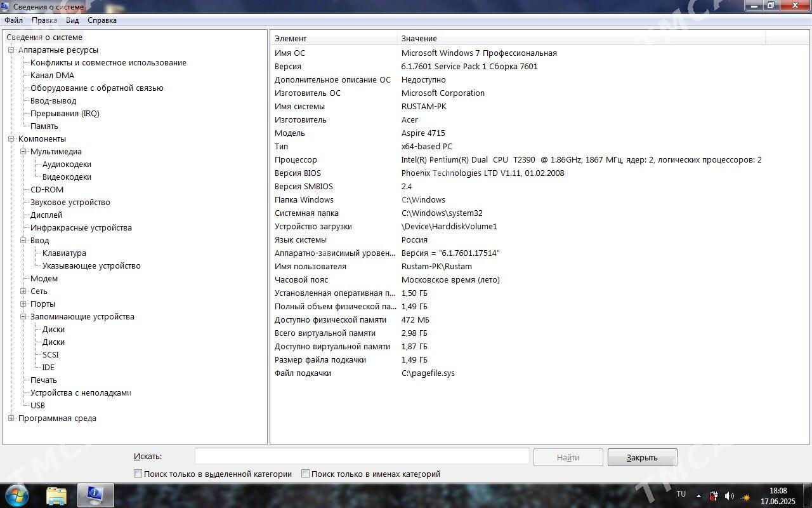Click the TU language indicator
This screenshot has width=812, height=508.
[x=681, y=494]
